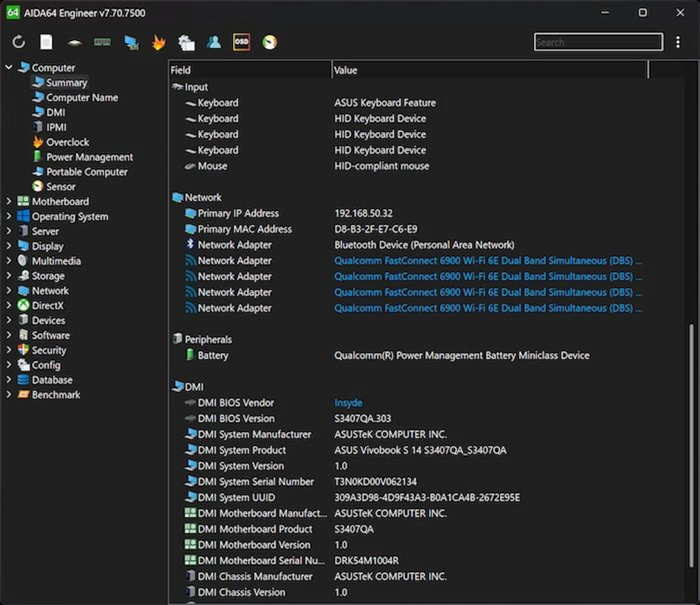Open the Insyde BIOS vendor link
The height and width of the screenshot is (605, 700).
tap(348, 403)
